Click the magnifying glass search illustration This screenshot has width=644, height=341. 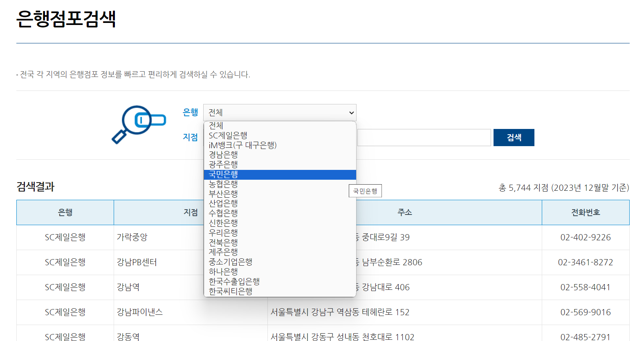tap(139, 124)
